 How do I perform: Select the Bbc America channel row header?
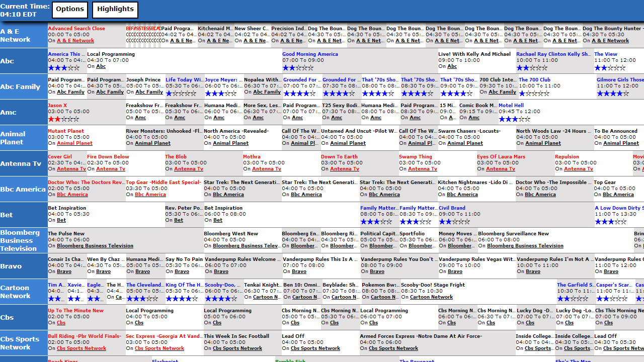pyautogui.click(x=24, y=189)
